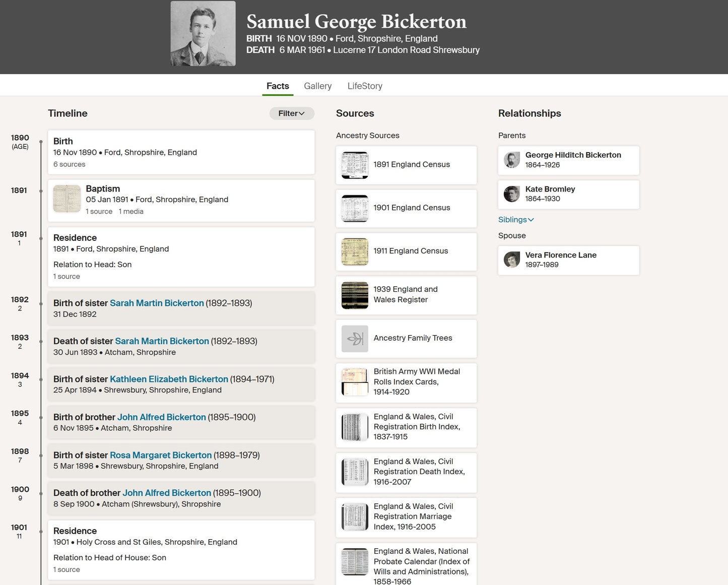The height and width of the screenshot is (585, 728).
Task: Click Samuel George Bickerton's profile photo
Action: (x=203, y=33)
